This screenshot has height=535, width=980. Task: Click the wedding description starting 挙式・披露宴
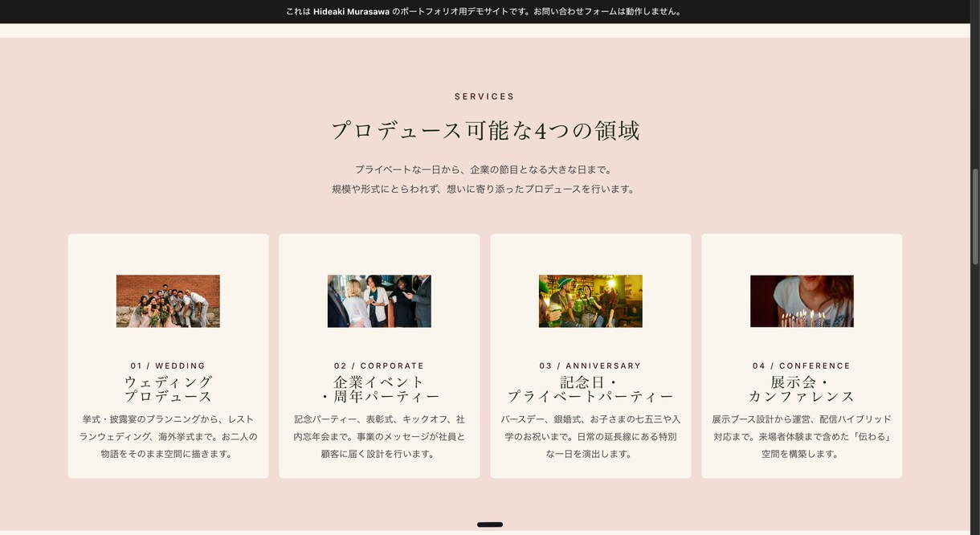pos(168,436)
